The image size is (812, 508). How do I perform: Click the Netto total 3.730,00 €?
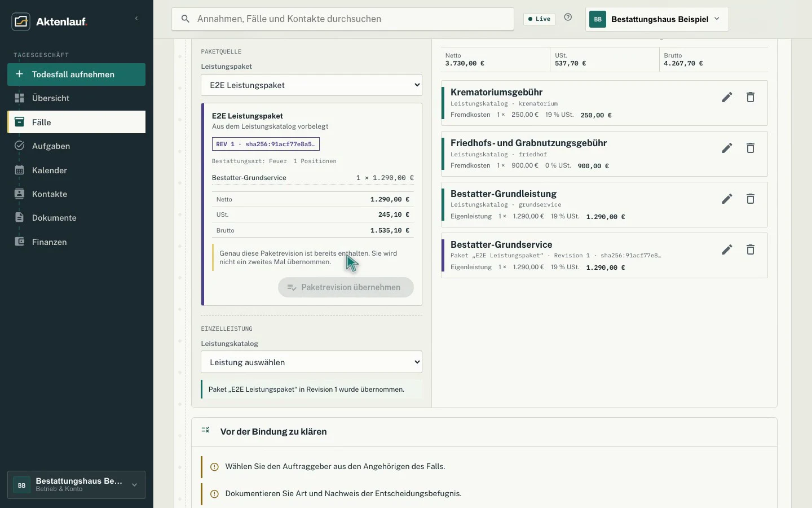(x=465, y=63)
